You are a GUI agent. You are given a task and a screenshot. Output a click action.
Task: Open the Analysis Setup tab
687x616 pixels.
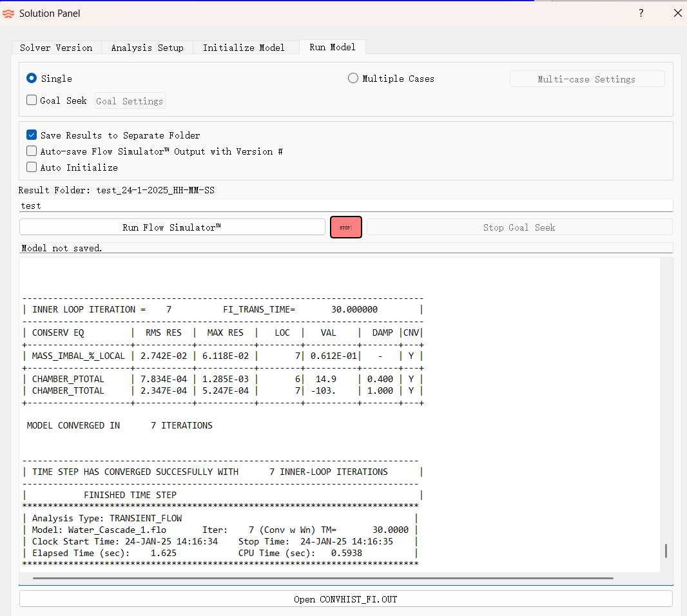[x=147, y=47]
